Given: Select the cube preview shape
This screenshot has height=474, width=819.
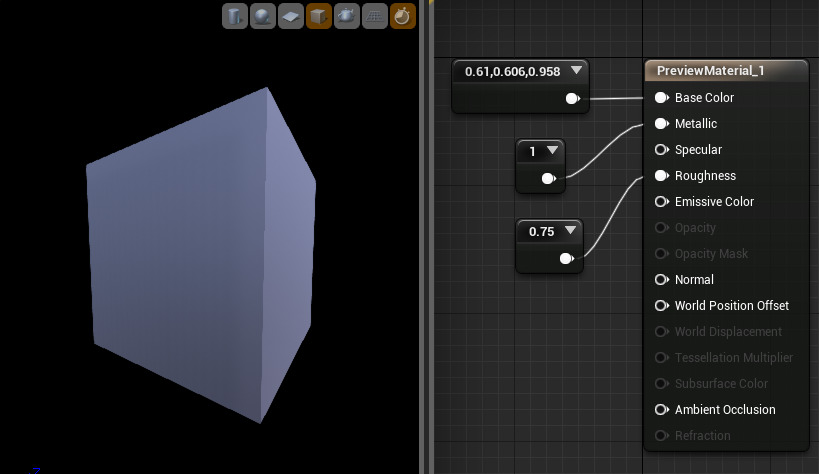Looking at the screenshot, I should click(x=319, y=16).
